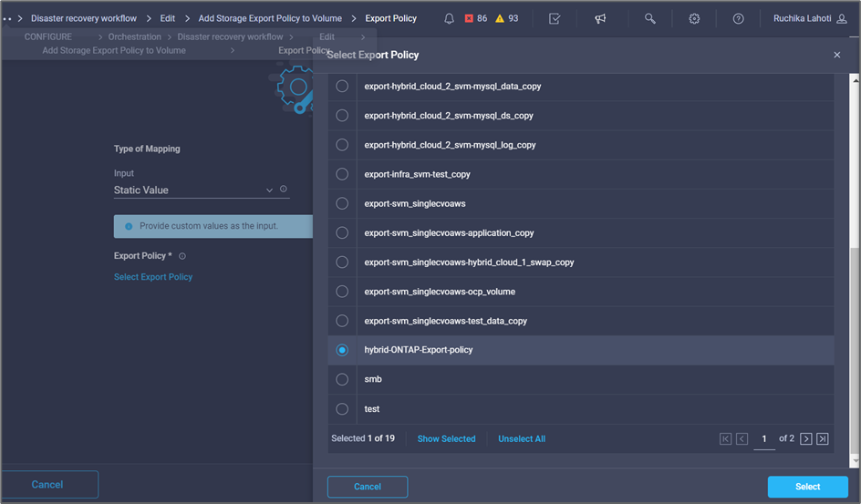The image size is (861, 504).
Task: Click the Show Selected link
Action: 446,438
